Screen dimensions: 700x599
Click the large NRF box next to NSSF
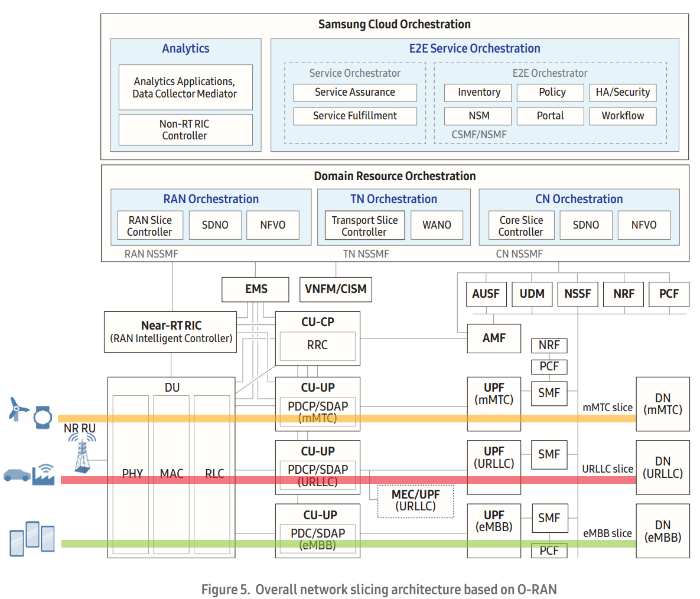(x=623, y=294)
